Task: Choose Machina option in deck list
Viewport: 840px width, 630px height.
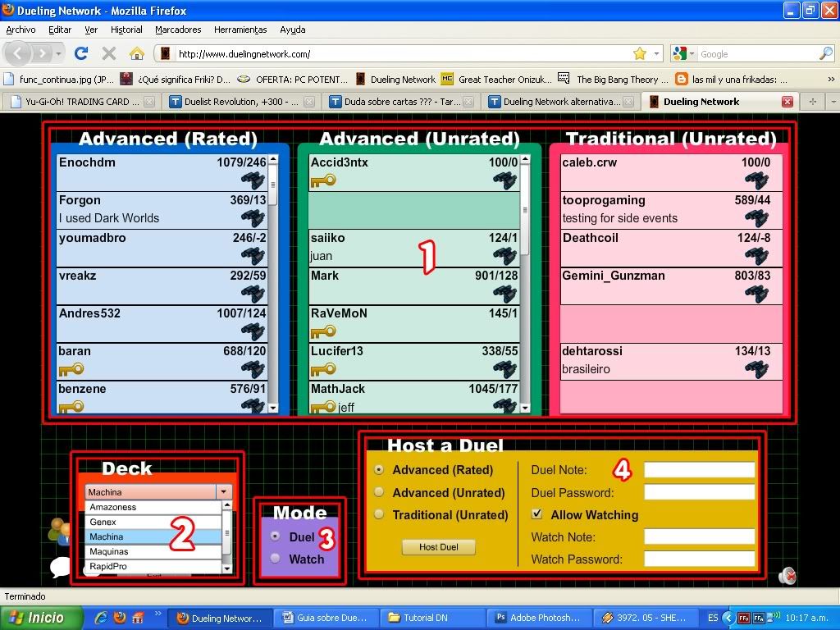Action: (x=153, y=536)
